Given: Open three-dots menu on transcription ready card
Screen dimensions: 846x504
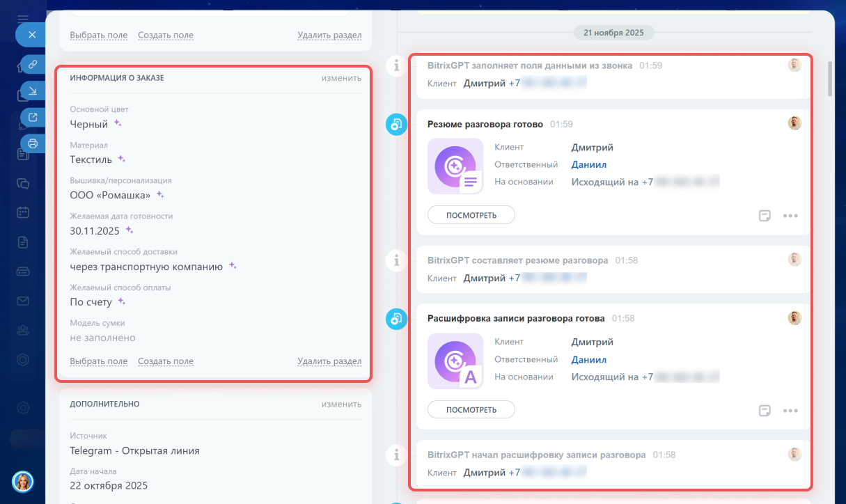Looking at the screenshot, I should point(790,411).
